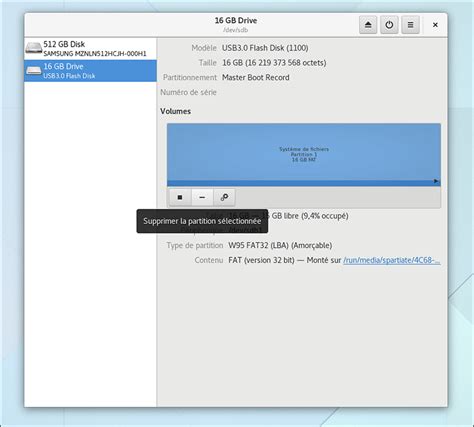Click the Numéro de série label

188,92
